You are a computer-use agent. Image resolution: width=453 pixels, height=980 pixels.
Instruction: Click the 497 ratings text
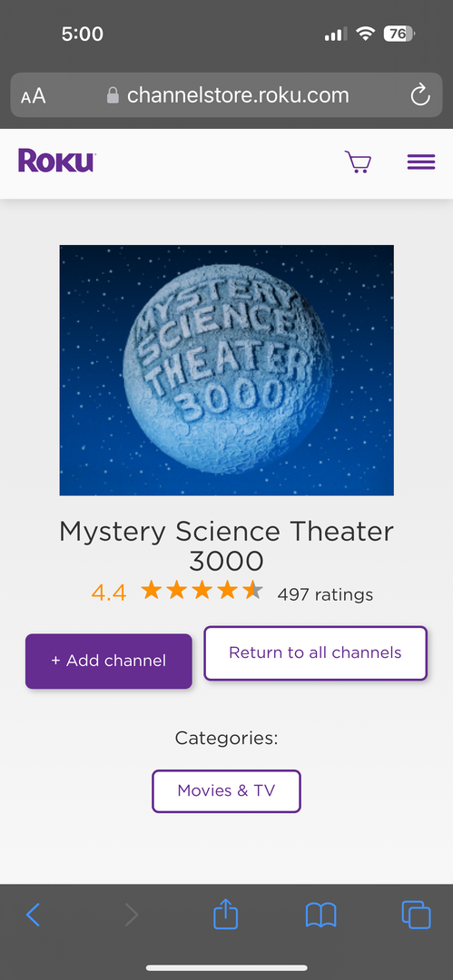coord(325,593)
